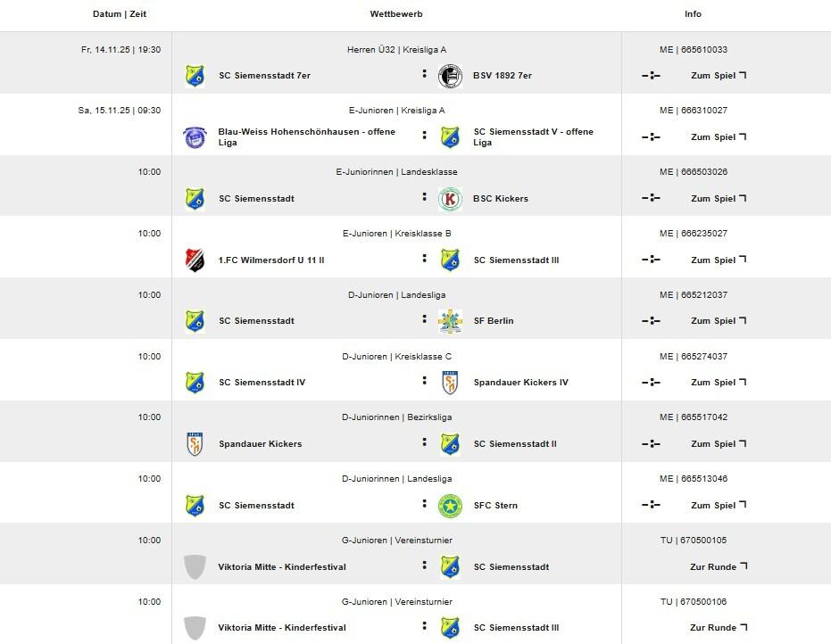Open the SC Siemensstadt V - offene Liga team
The width and height of the screenshot is (831, 644).
coord(533,137)
